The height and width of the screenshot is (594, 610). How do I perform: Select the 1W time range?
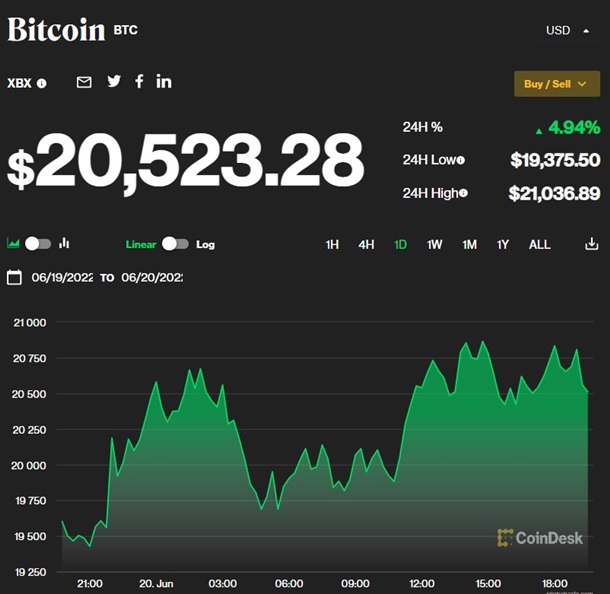(x=434, y=244)
